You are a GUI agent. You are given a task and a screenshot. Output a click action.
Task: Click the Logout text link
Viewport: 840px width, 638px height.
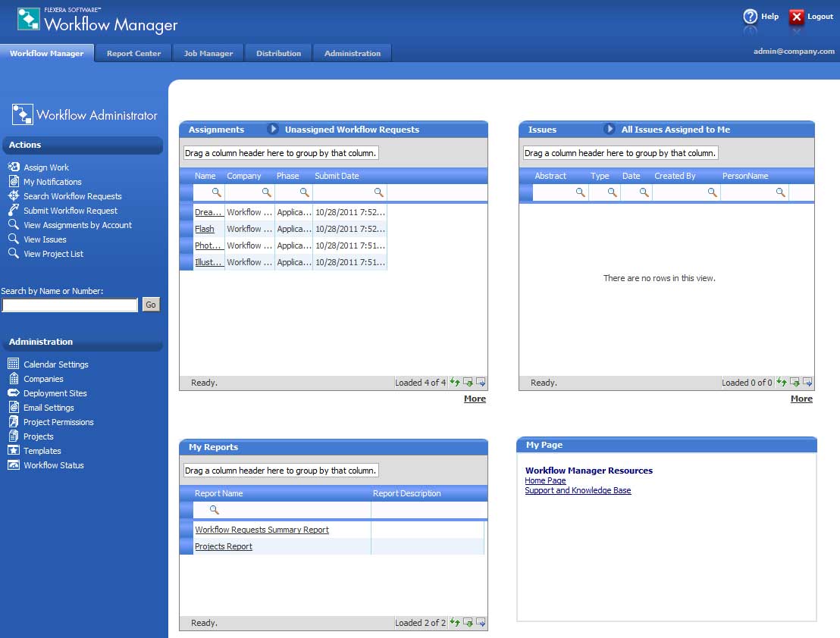pos(820,17)
